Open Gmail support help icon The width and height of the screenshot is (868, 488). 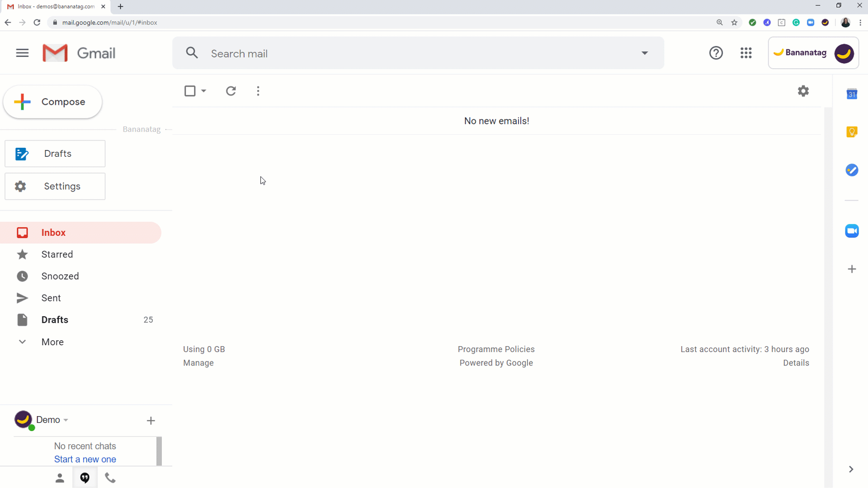[716, 53]
